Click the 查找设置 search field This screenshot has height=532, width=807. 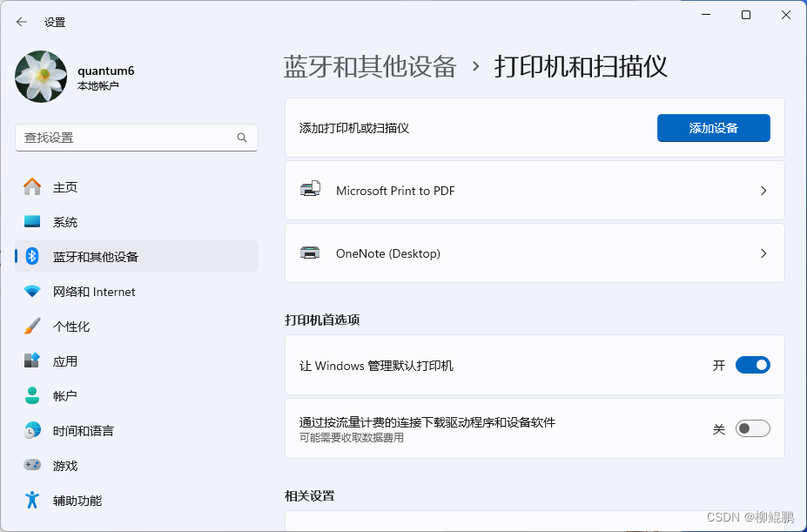[137, 138]
